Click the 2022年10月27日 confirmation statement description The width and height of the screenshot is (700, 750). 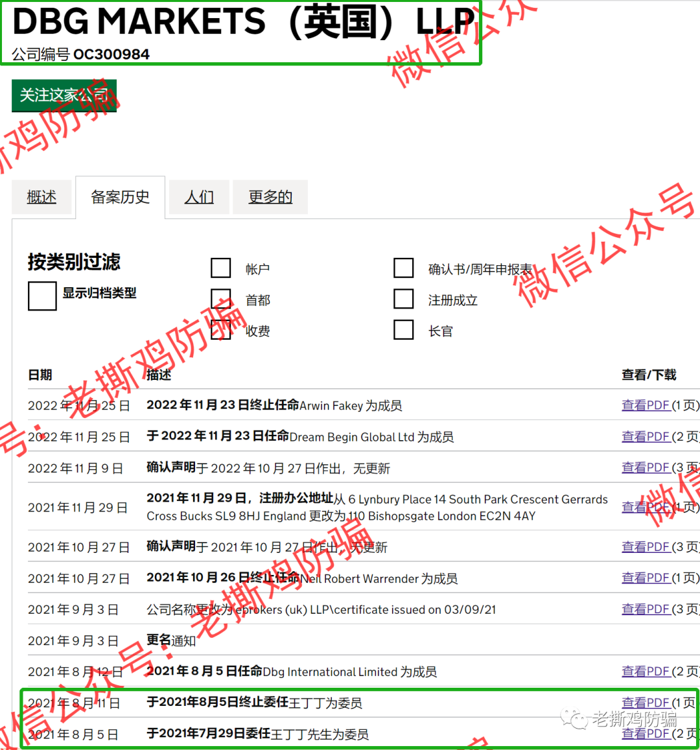(268, 468)
